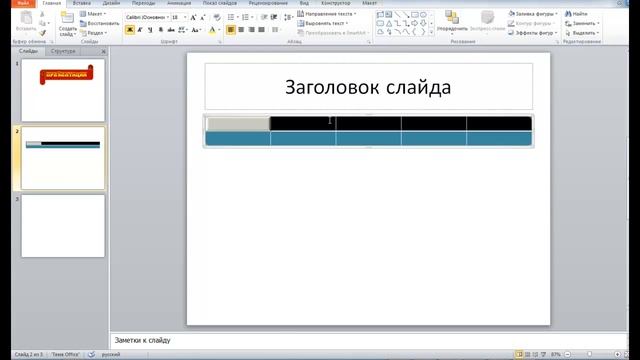Click Clear formatting eraser icon
Image resolution: width=640 pixels, height=360 pixels.
pos(217,18)
